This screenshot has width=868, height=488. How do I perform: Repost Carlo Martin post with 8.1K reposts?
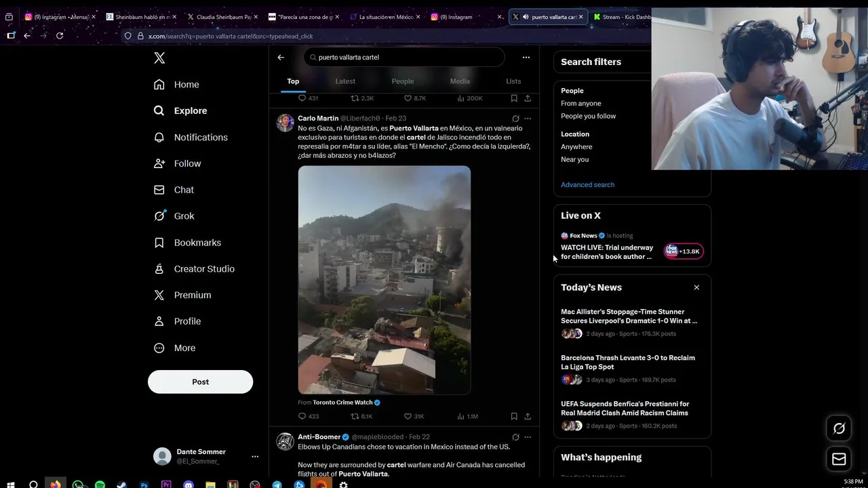point(361,416)
